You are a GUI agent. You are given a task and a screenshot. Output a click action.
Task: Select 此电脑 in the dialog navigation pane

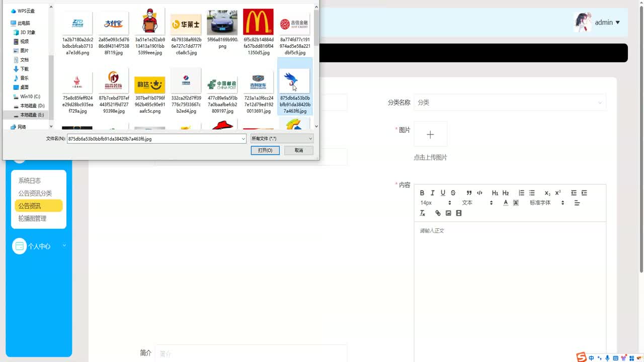coord(20,23)
